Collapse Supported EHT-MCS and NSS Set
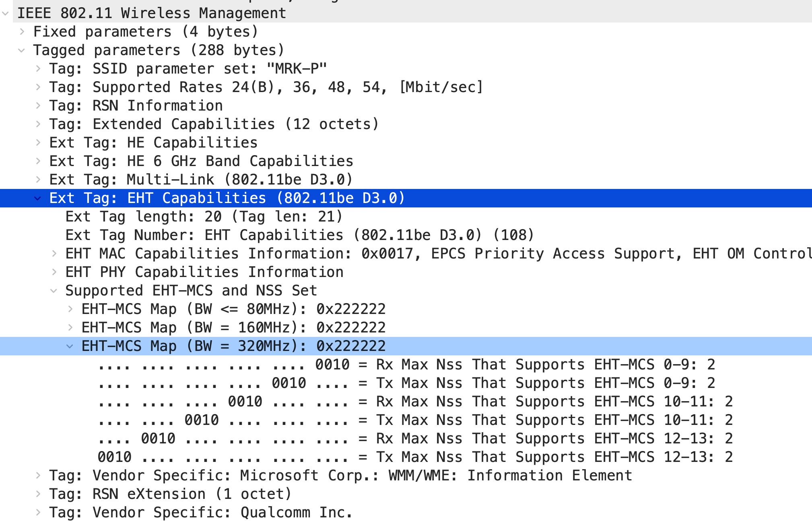812x521 pixels. click(x=54, y=291)
